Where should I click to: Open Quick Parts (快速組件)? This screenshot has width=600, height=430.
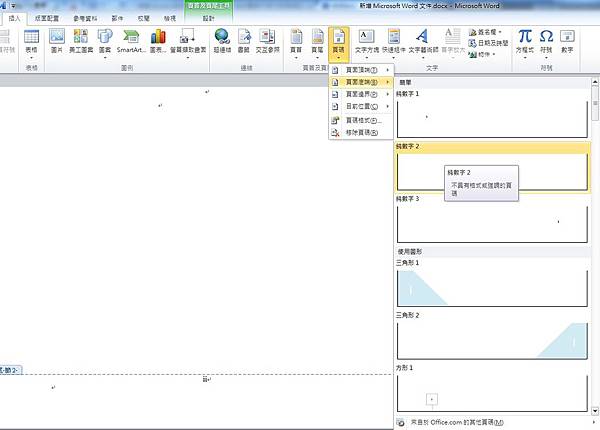click(393, 43)
